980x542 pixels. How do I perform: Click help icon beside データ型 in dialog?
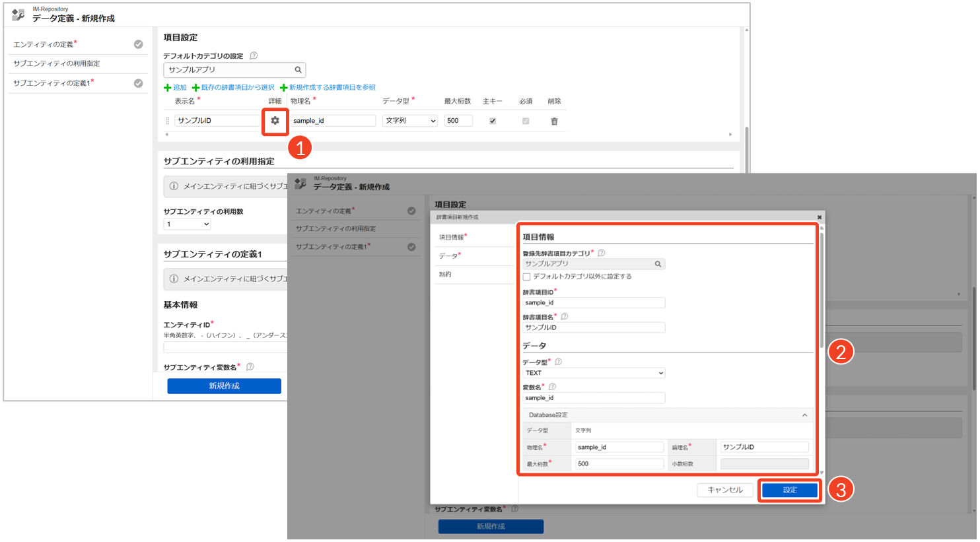tap(558, 362)
